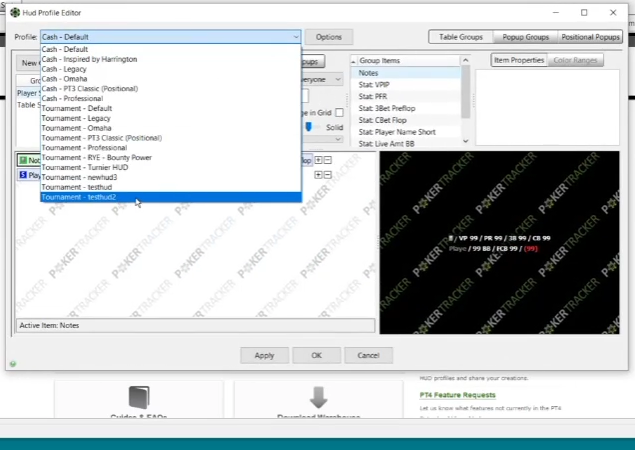The height and width of the screenshot is (450, 635).
Task: Click the opacity slider handle near Solid
Action: tap(309, 127)
